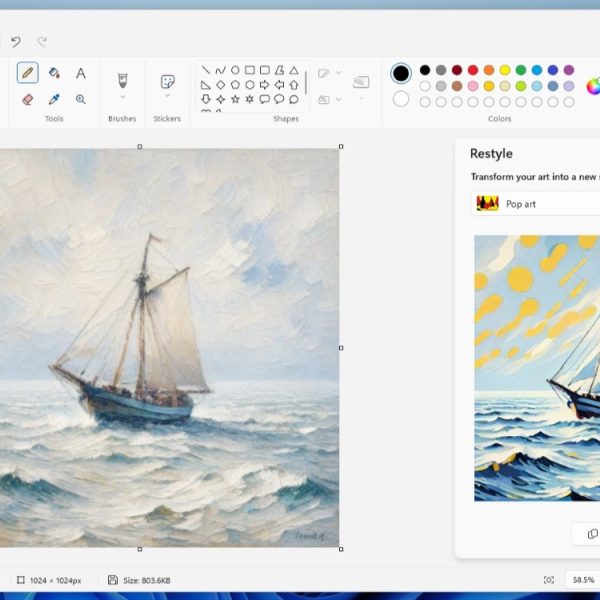
Task: Select the Pencil tool
Action: [x=27, y=73]
